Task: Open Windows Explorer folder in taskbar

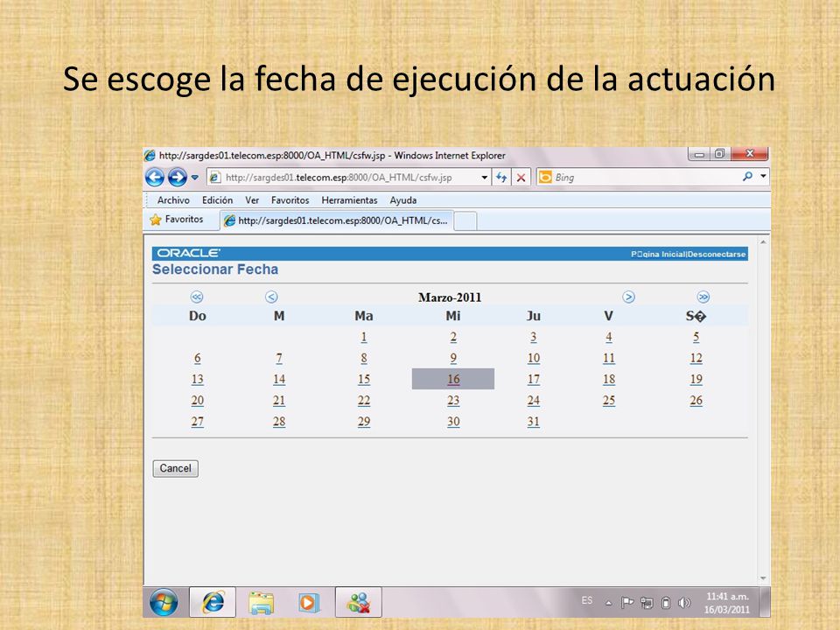Action: coord(261,602)
